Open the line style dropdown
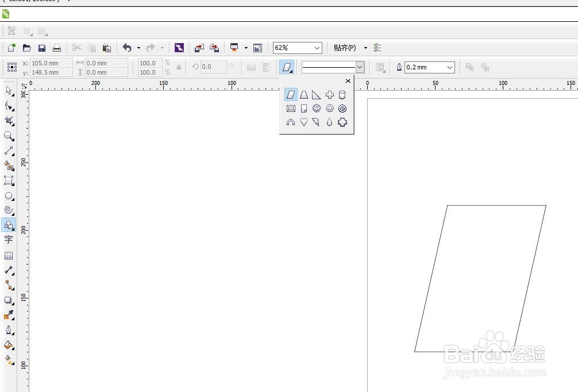This screenshot has width=578, height=392. (360, 67)
